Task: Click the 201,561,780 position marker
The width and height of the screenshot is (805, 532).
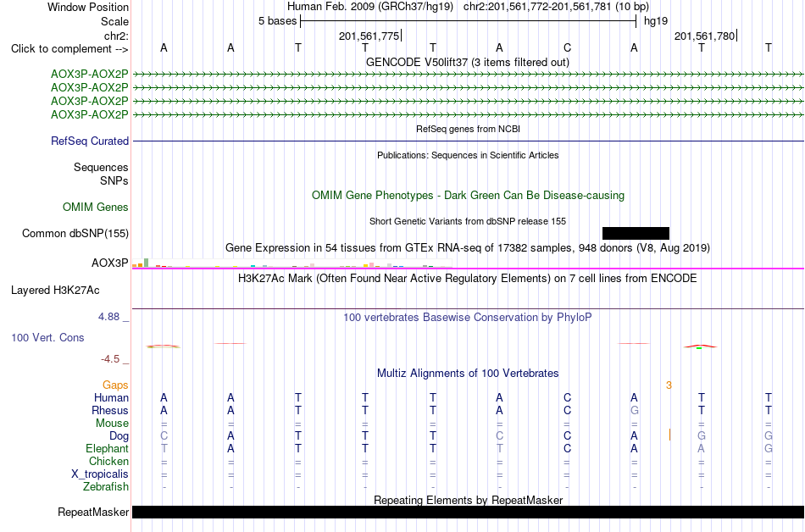Action: pyautogui.click(x=705, y=36)
